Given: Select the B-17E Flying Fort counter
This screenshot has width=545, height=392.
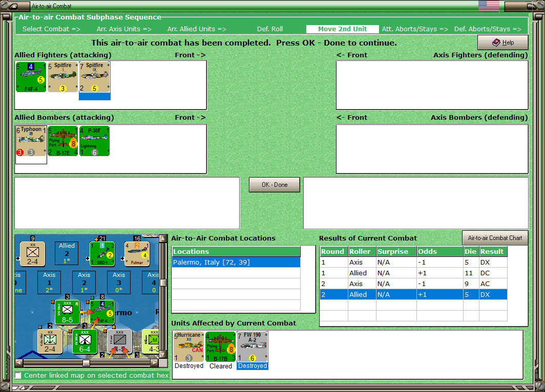Looking at the screenshot, I should pyautogui.click(x=62, y=141).
